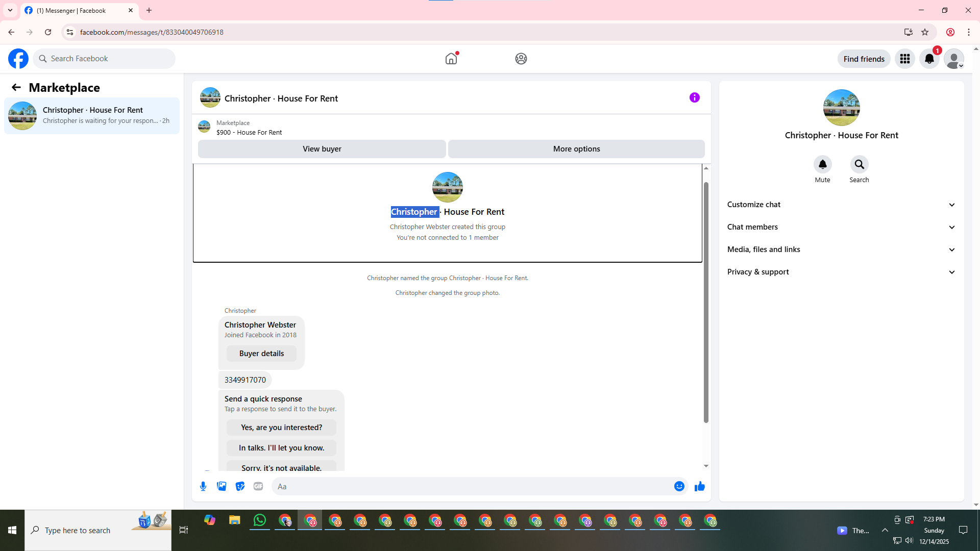Go to the Facebook Home tab

[x=451, y=59]
